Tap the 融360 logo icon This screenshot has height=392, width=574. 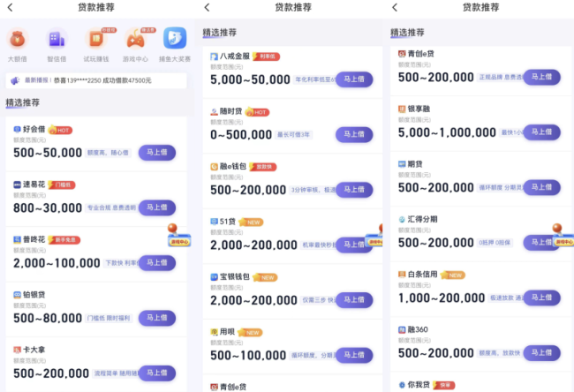point(402,330)
